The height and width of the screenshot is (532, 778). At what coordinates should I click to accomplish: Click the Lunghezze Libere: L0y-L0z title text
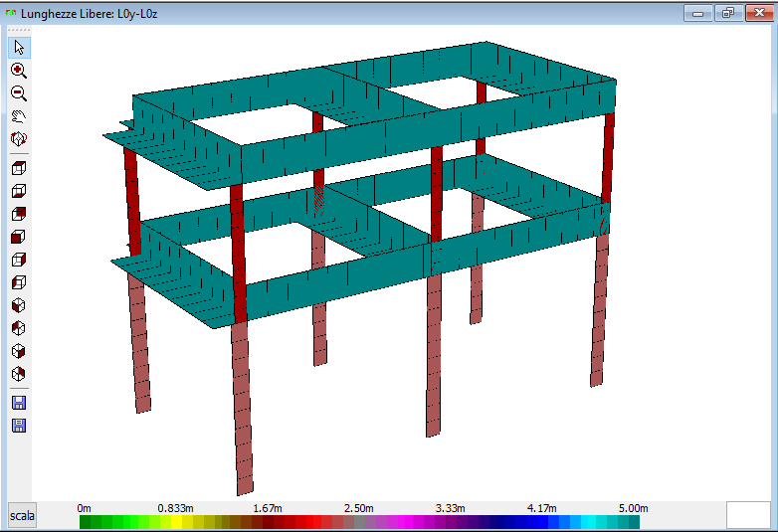[x=90, y=14]
